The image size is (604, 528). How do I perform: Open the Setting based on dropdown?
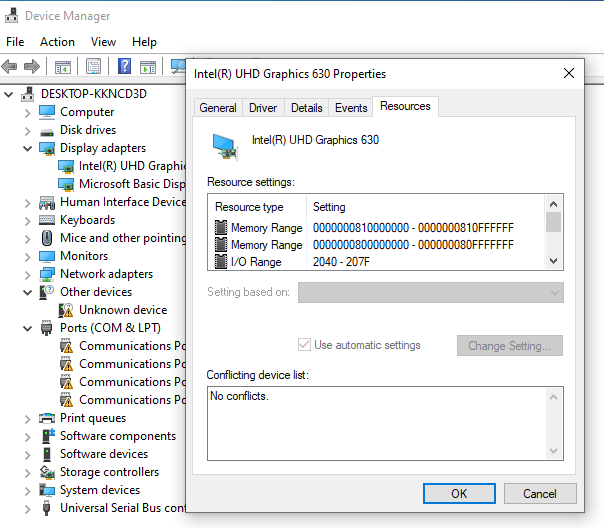pyautogui.click(x=431, y=293)
